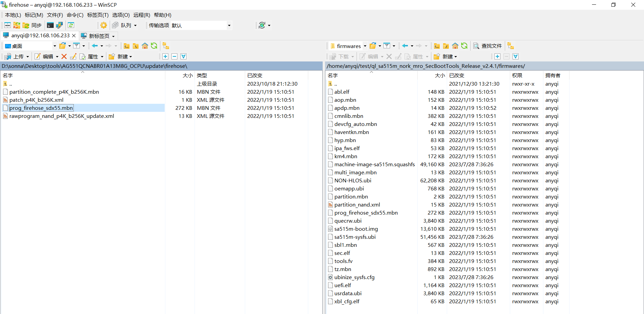This screenshot has height=314, width=644.
Task: Show remote directory tree icon
Action: [x=511, y=46]
